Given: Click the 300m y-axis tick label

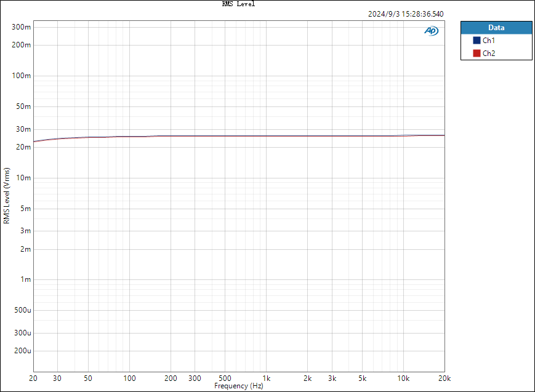Looking at the screenshot, I should pyautogui.click(x=21, y=27).
